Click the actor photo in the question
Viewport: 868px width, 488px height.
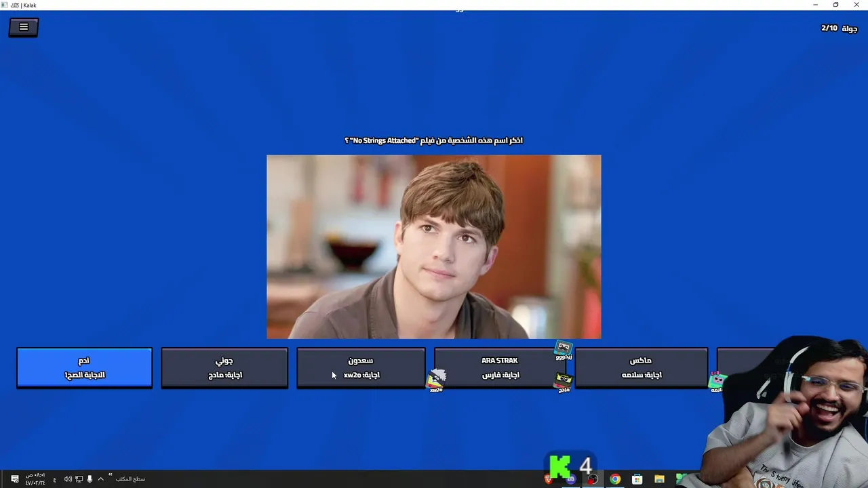[x=434, y=247]
